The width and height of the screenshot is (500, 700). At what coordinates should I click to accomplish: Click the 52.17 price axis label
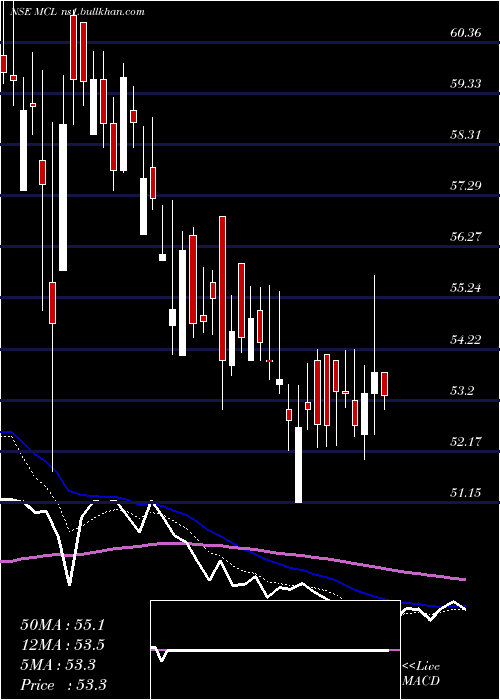click(466, 442)
